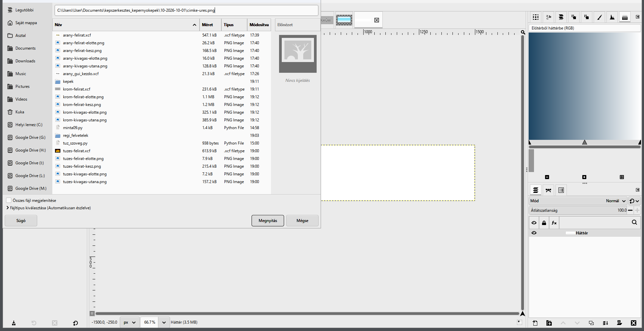Image resolution: width=644 pixels, height=331 pixels.
Task: Toggle visibility of Háttér layer
Action: click(534, 233)
